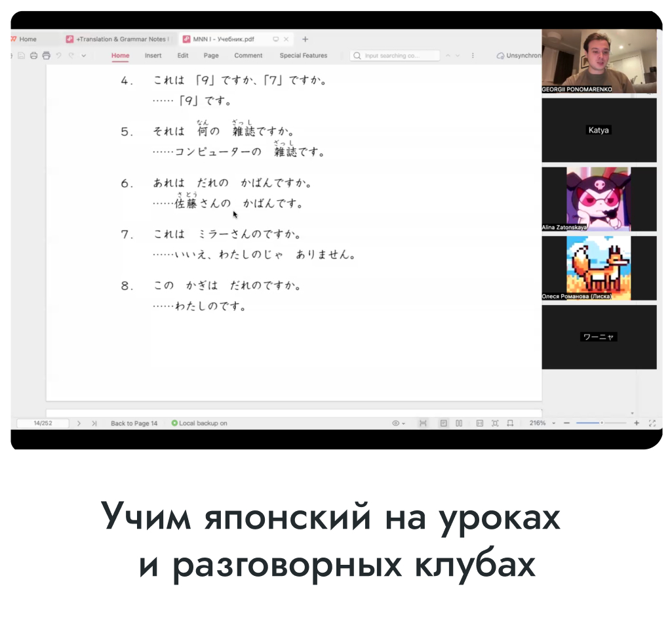Close the MNN I - Учебник.pdf tab
The image size is (672, 635).
(286, 39)
